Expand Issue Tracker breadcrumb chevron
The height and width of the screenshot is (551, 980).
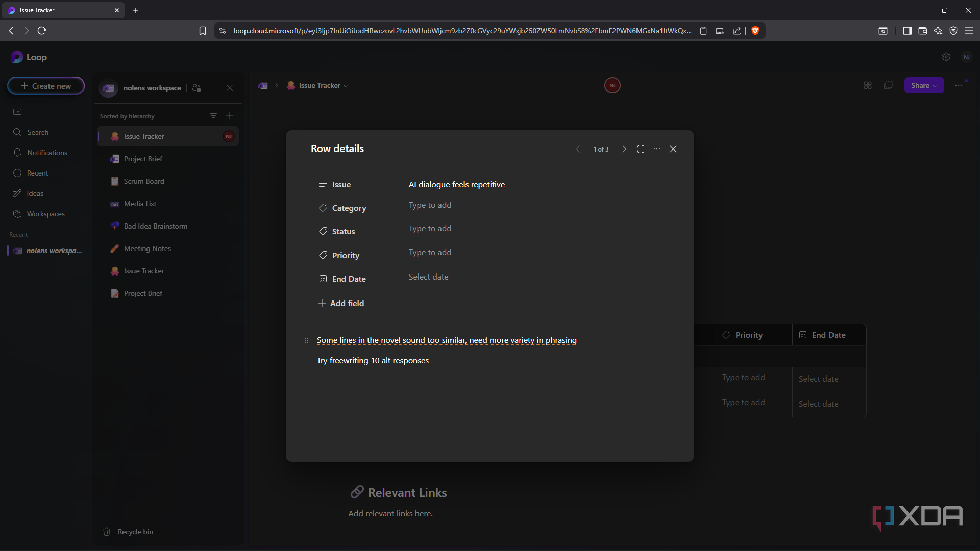[346, 86]
